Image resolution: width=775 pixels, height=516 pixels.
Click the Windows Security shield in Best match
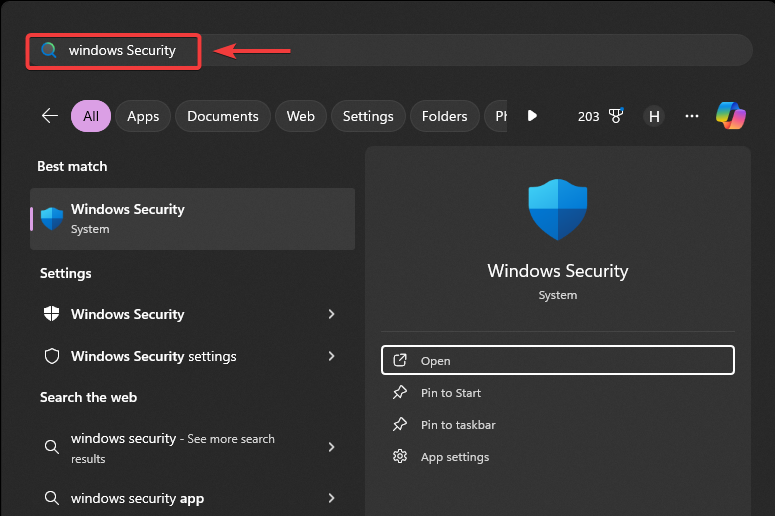point(52,219)
